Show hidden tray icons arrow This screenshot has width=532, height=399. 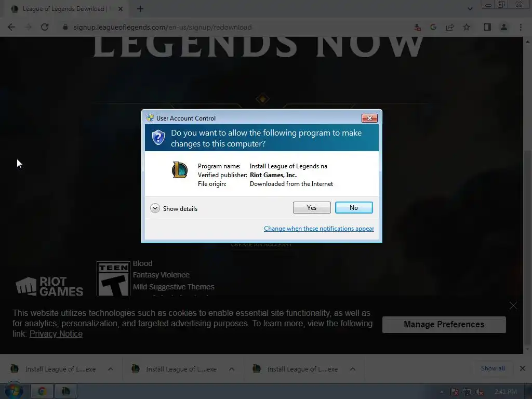(442, 392)
